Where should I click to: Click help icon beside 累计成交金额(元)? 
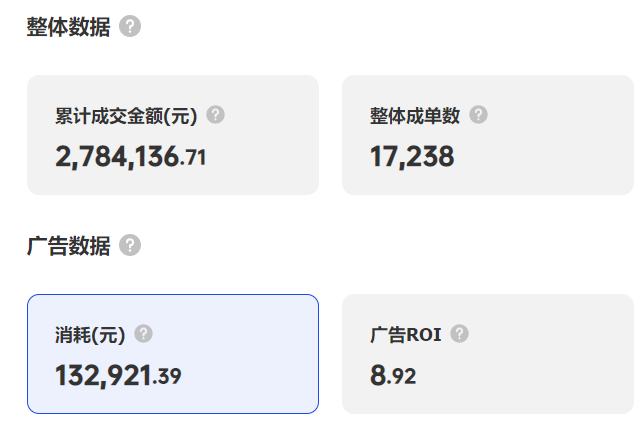click(215, 115)
